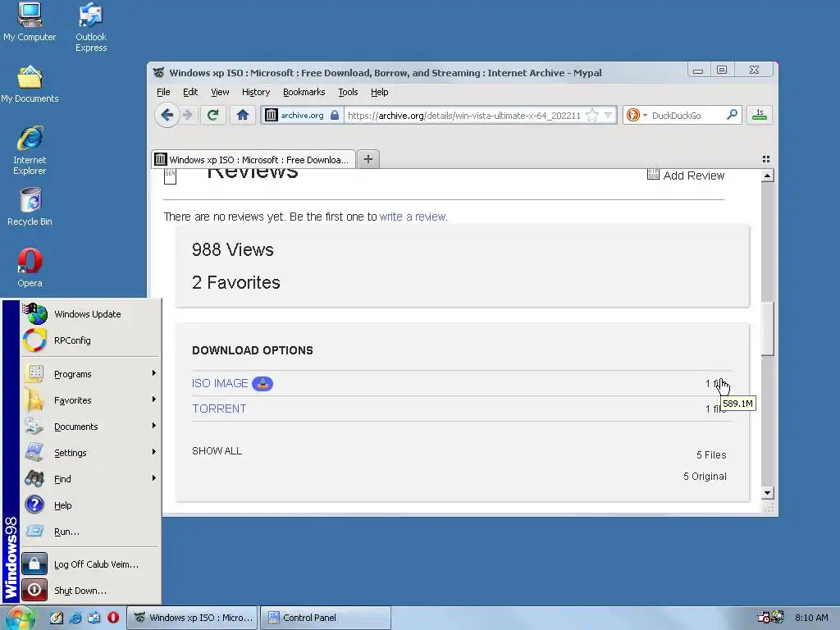Click the padlock site security icon
840x630 pixels.
pyautogui.click(x=335, y=115)
